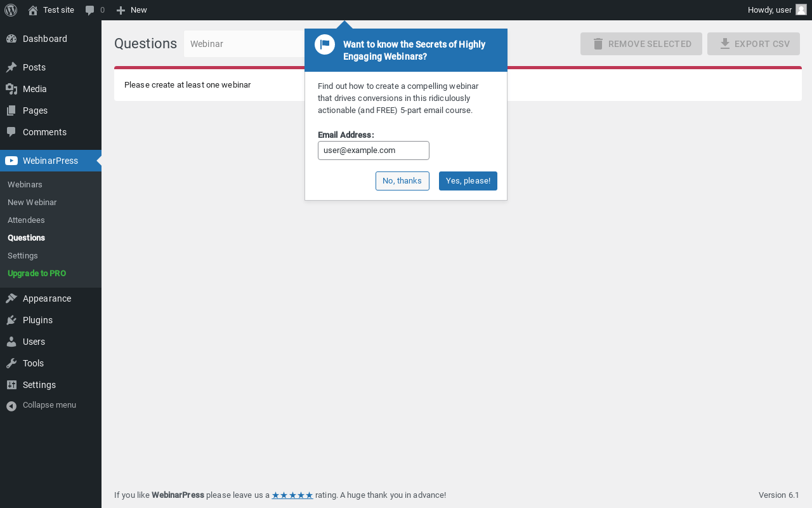The image size is (812, 508).
Task: Click the 'Version 6.1' footer text
Action: [779, 495]
